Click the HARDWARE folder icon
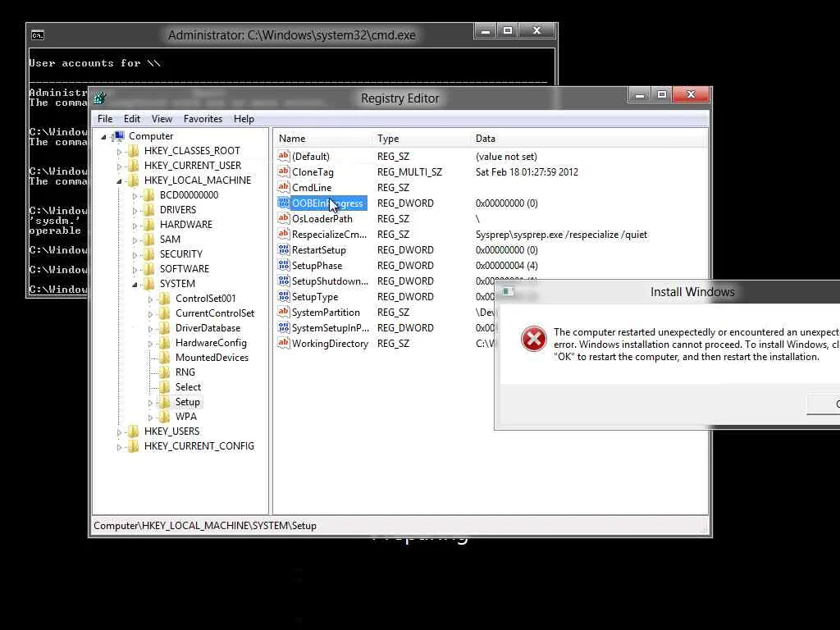Image resolution: width=840 pixels, height=630 pixels. pyautogui.click(x=149, y=225)
